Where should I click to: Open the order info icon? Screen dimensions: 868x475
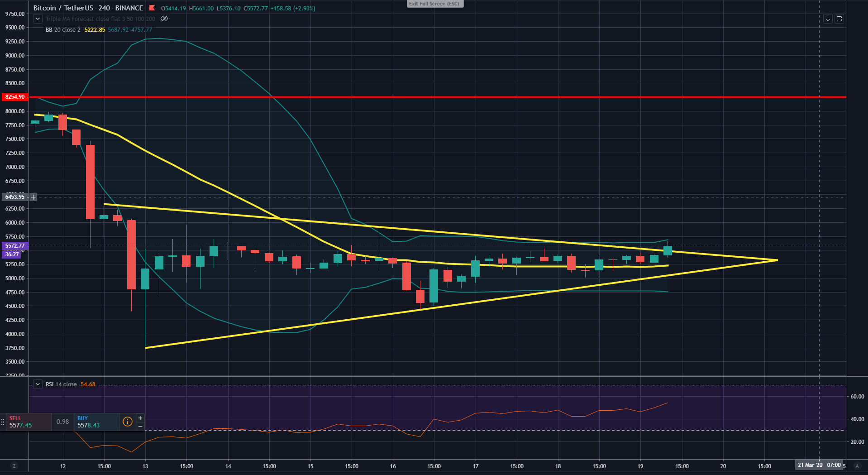(x=128, y=422)
